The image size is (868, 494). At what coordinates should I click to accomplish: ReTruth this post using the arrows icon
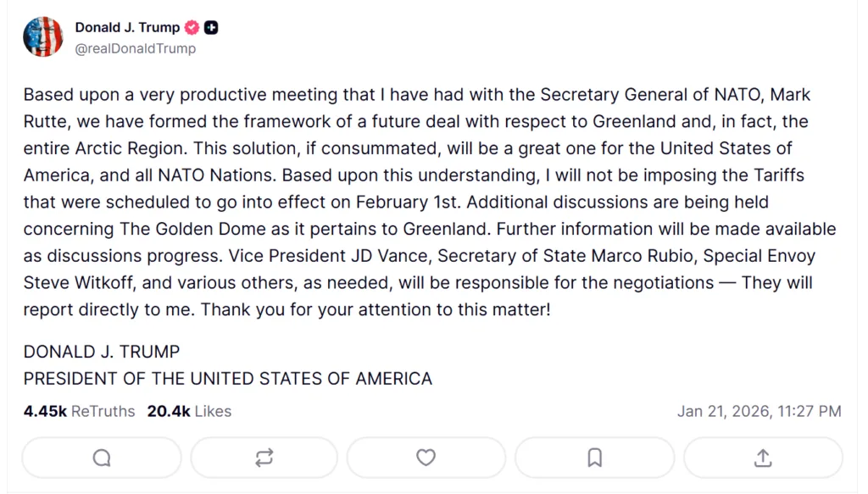tap(264, 458)
